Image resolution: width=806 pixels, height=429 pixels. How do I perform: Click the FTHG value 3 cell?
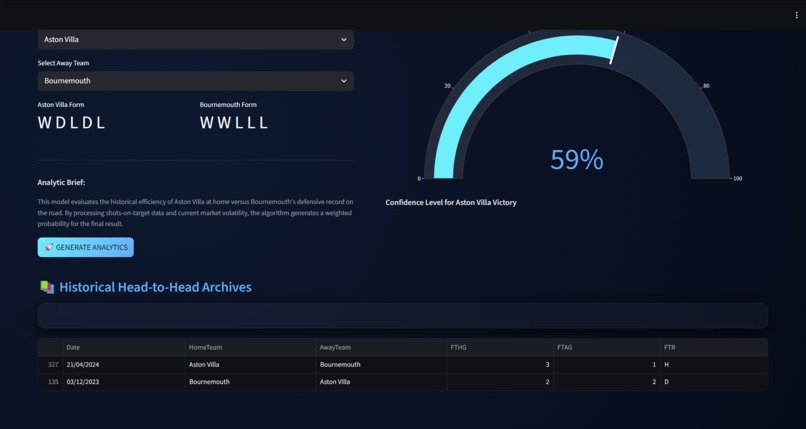tap(500, 365)
